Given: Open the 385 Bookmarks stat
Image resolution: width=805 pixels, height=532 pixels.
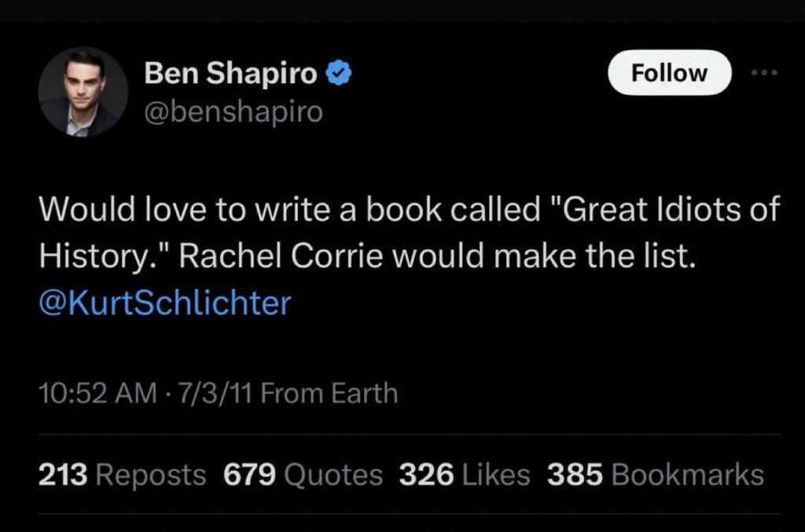Looking at the screenshot, I should (655, 475).
